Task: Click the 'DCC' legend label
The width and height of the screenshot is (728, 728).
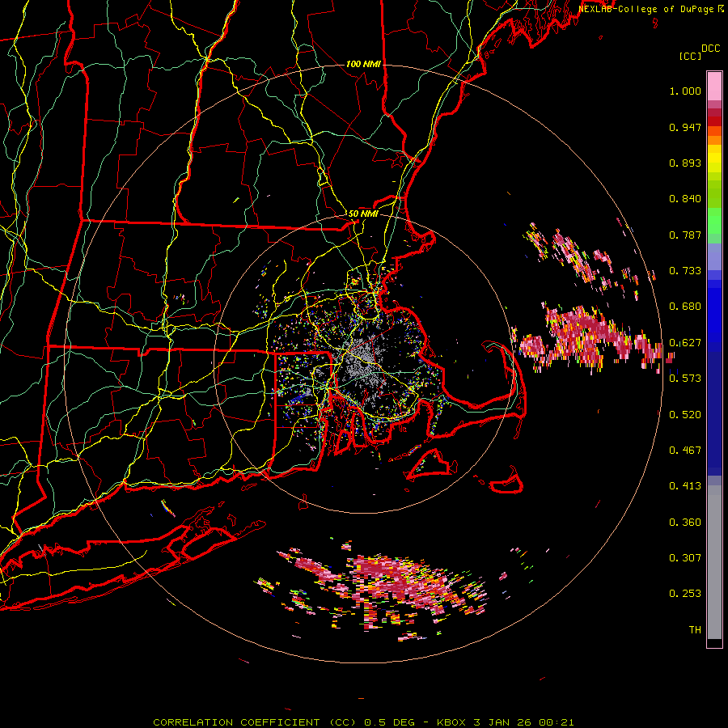Action: point(711,49)
